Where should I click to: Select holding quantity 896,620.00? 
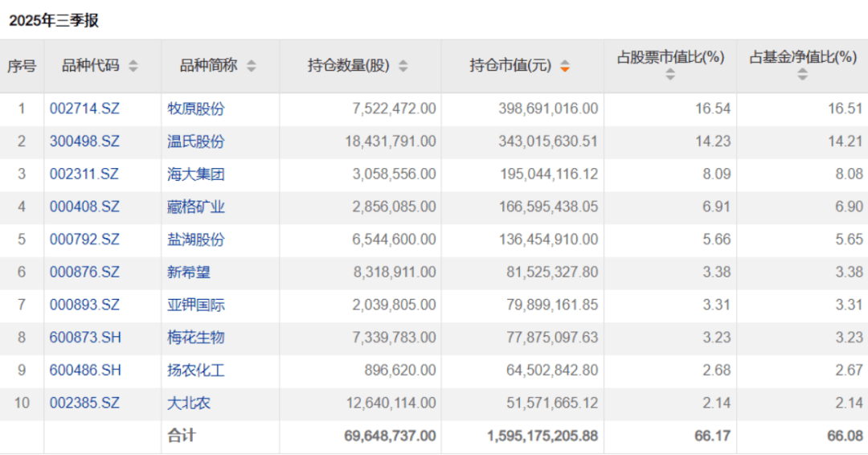tap(400, 370)
